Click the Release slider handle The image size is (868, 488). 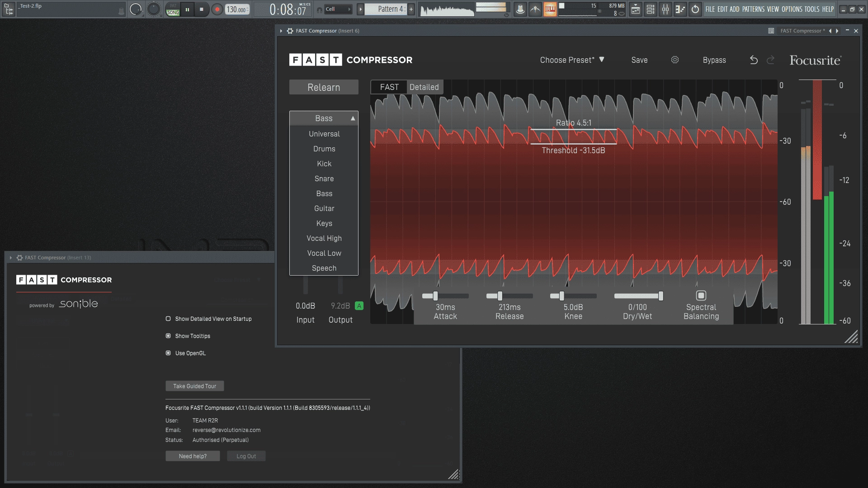pos(500,296)
